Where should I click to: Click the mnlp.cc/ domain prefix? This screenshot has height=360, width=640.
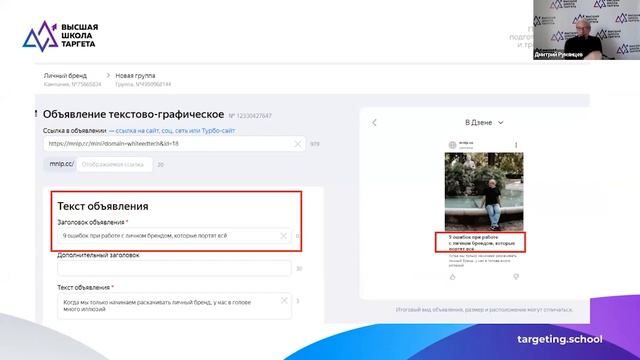coord(61,164)
